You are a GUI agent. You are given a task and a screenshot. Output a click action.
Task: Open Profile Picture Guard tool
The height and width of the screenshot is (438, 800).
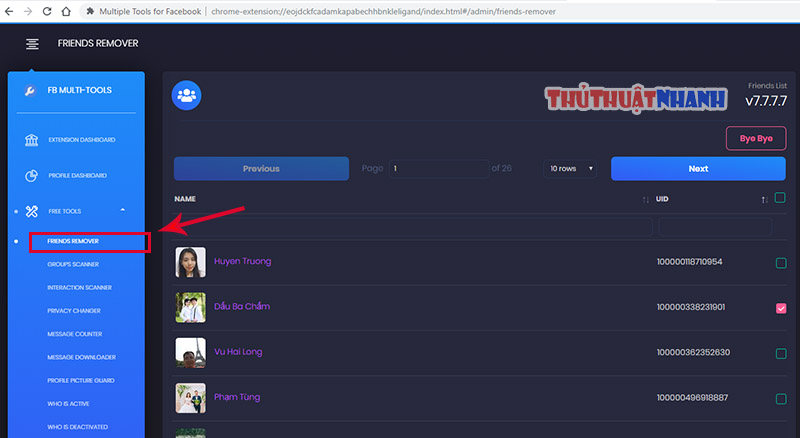point(81,381)
